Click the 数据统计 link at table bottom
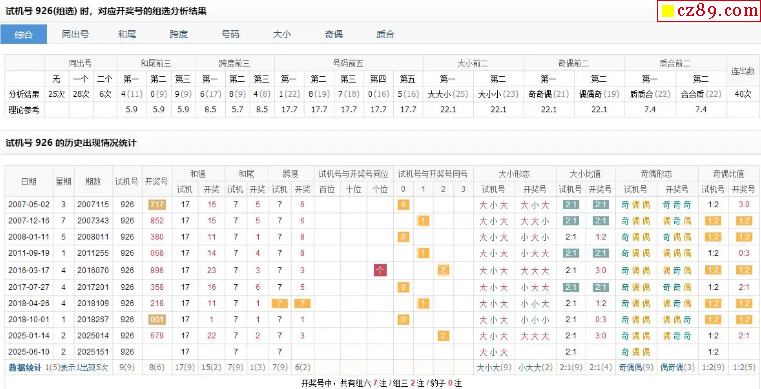This screenshot has width=761, height=389. [25, 368]
